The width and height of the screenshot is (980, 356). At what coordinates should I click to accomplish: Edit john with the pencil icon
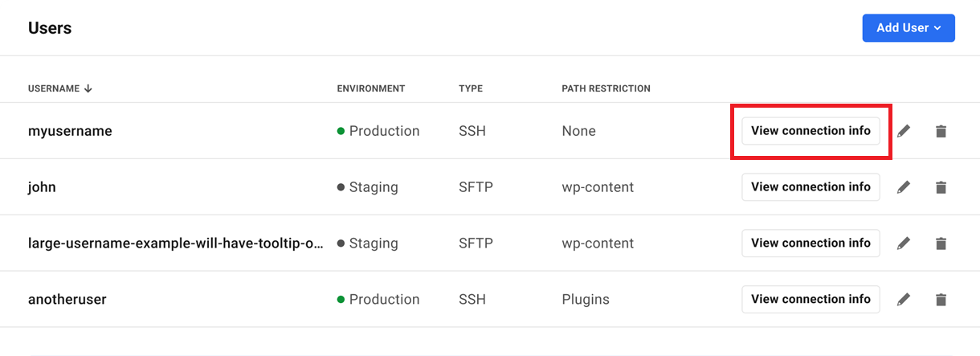pyautogui.click(x=904, y=187)
